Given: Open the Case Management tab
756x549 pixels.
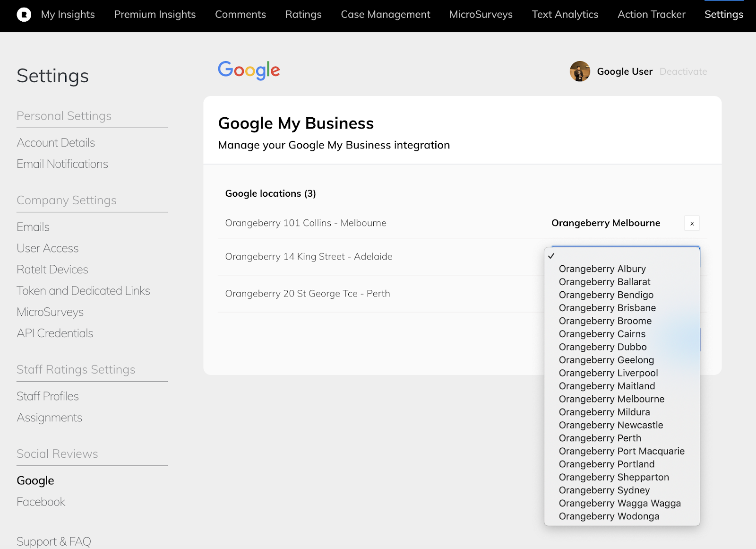Looking at the screenshot, I should click(x=385, y=15).
